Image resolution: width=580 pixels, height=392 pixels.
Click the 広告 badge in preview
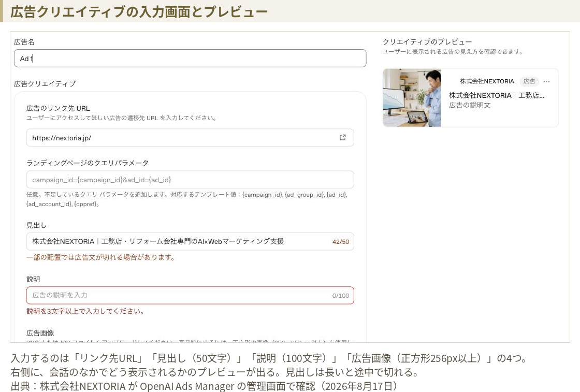pos(529,81)
